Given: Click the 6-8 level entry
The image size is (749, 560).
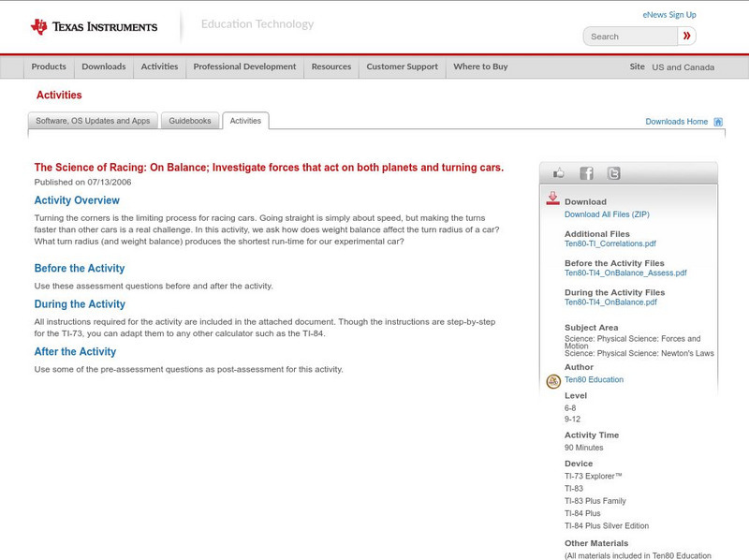Looking at the screenshot, I should [570, 408].
